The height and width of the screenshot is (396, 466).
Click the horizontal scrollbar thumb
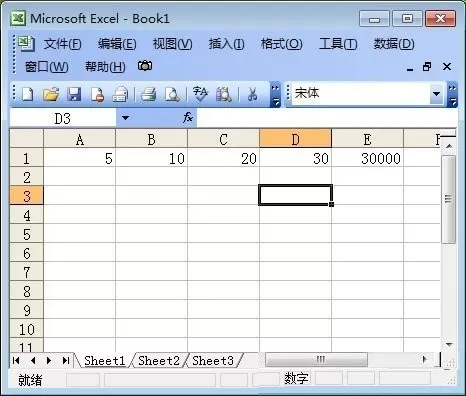tap(316, 360)
